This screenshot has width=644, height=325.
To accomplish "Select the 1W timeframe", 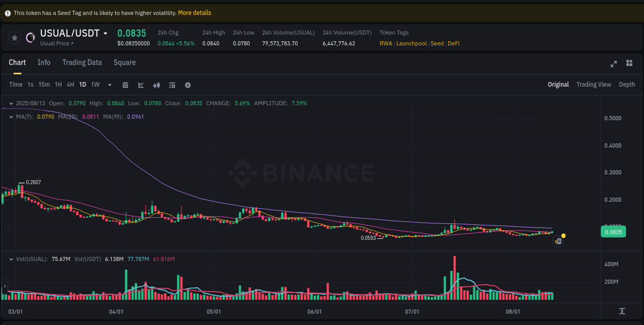I will point(95,85).
